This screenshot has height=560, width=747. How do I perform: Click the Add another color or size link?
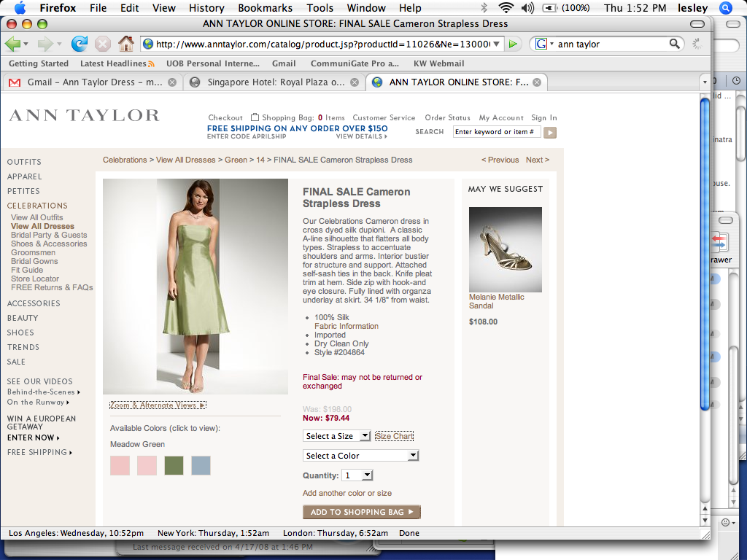tap(347, 494)
